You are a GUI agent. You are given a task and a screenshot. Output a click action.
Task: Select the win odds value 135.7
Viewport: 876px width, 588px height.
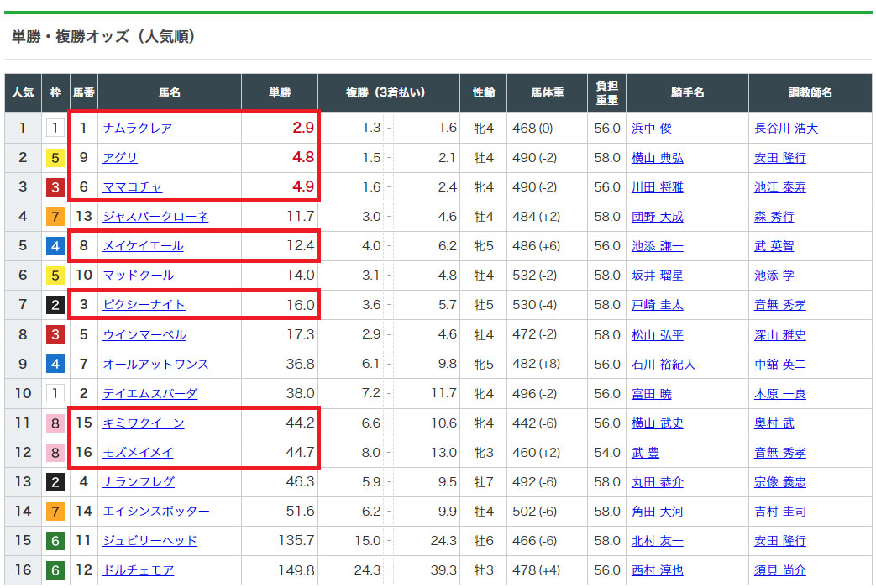point(296,540)
